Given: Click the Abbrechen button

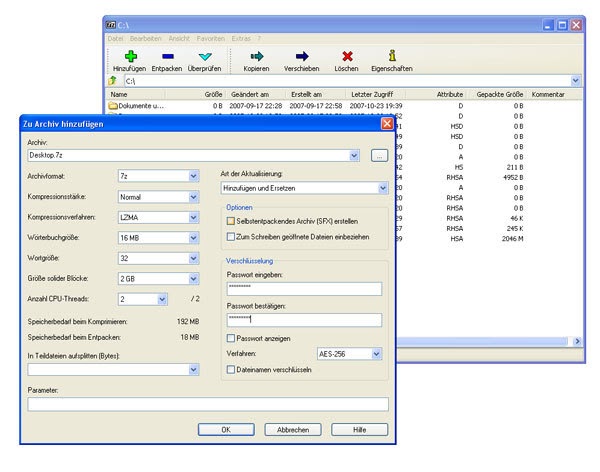Looking at the screenshot, I should pos(293,430).
